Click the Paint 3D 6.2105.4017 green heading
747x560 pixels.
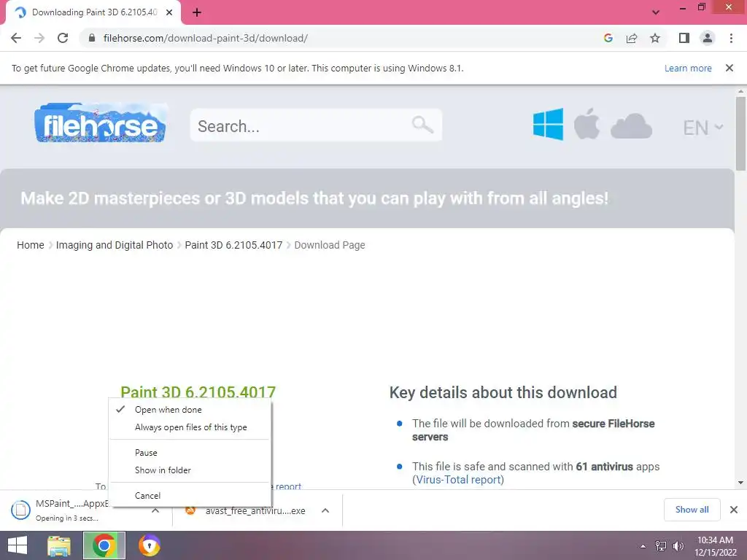coord(198,392)
